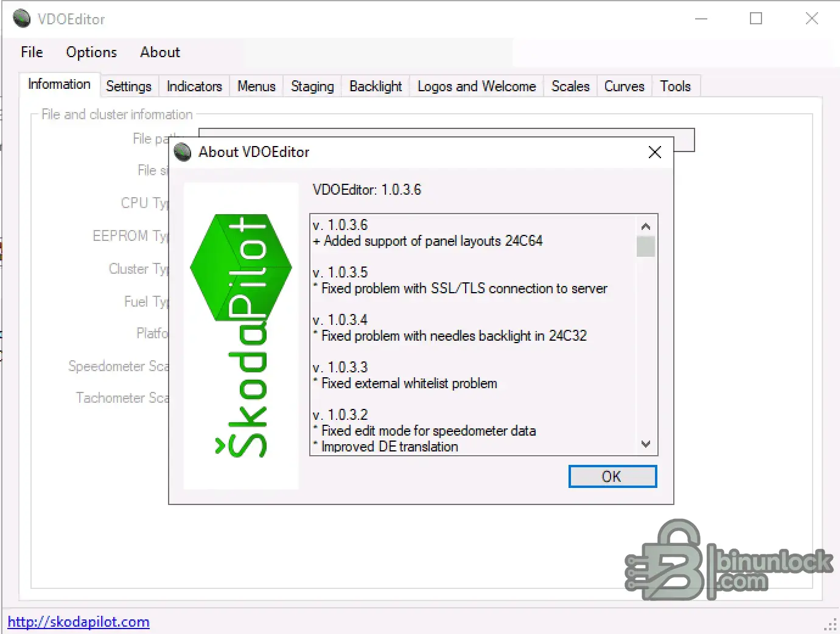Click the changelog scrollbar thumb
Screen dimensions: 840x634
pyautogui.click(x=646, y=246)
